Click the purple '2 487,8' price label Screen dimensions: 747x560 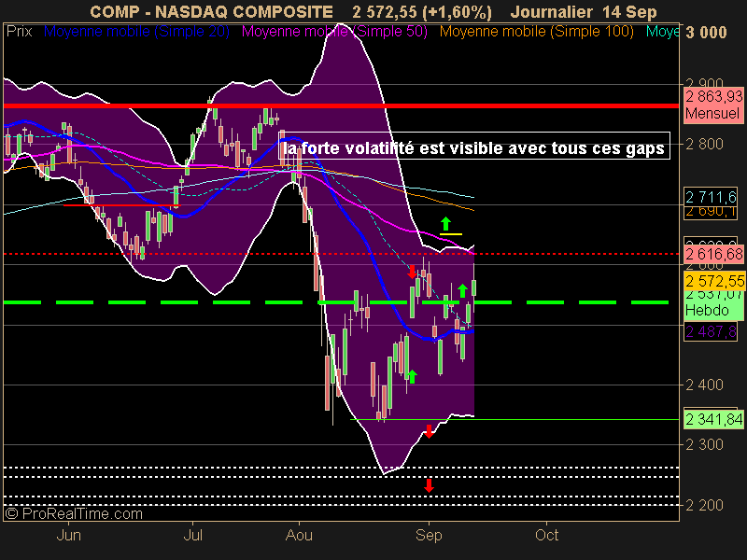[x=711, y=331]
